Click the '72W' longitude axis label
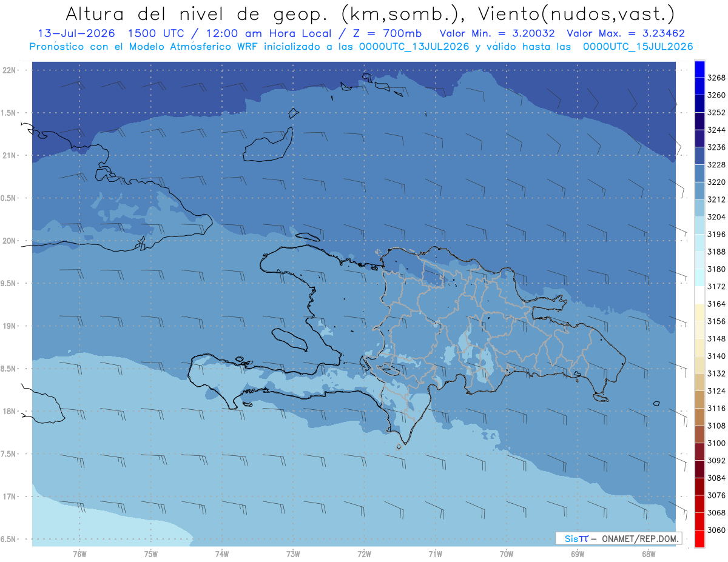Image resolution: width=728 pixels, height=562 pixels. [x=364, y=554]
